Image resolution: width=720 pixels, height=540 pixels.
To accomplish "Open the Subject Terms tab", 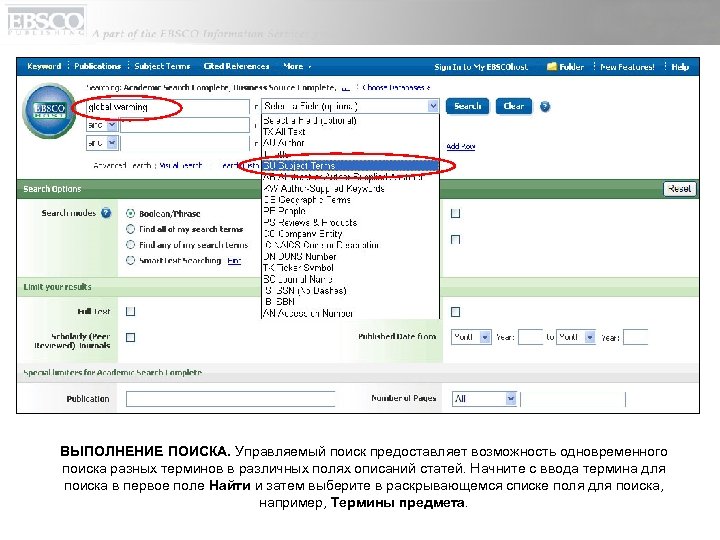I will pos(162,66).
